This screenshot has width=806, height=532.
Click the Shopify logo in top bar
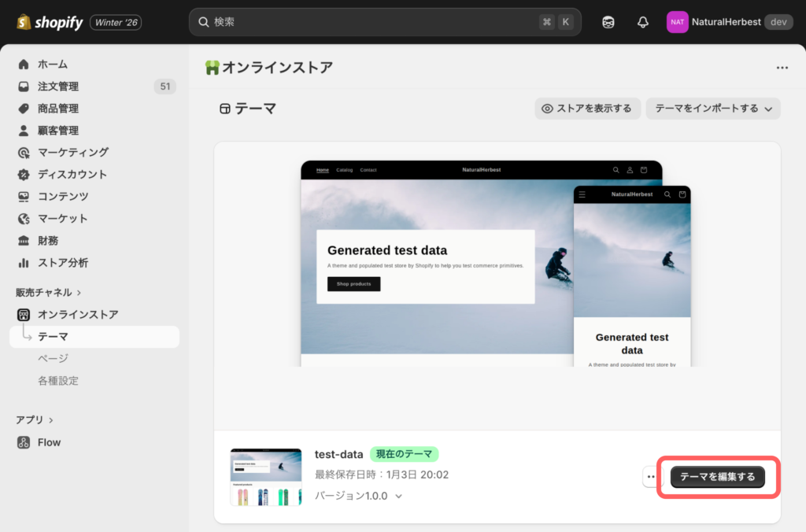coord(49,22)
